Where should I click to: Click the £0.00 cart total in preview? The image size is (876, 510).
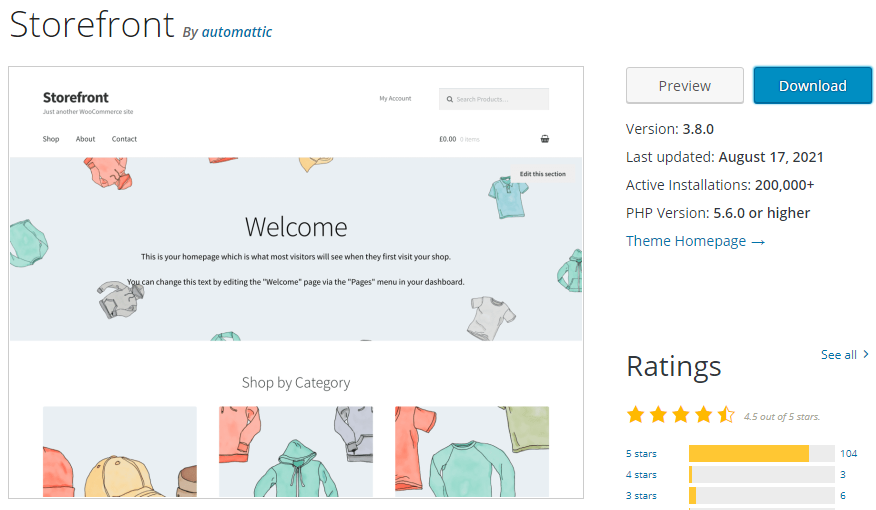click(447, 139)
